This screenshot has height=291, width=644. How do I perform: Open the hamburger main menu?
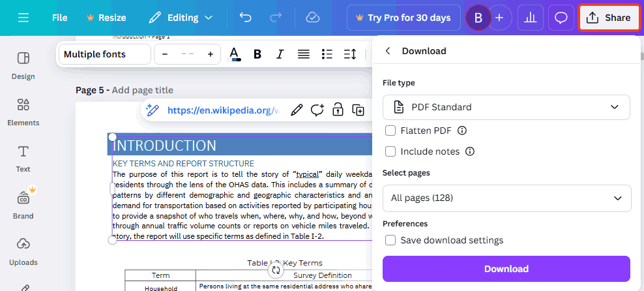[x=23, y=18]
